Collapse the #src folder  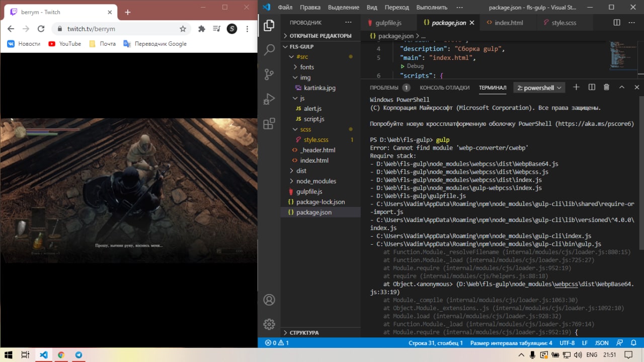[x=320, y=57]
